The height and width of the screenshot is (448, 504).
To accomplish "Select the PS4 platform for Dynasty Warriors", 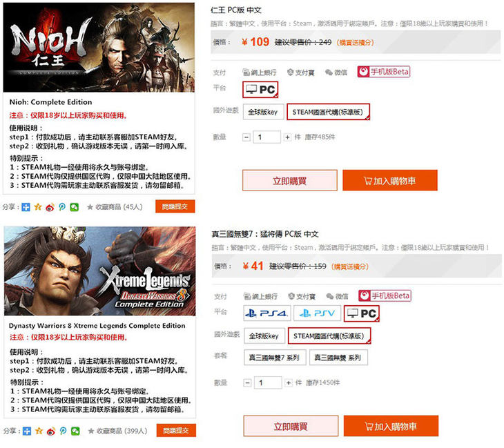I will 267,313.
